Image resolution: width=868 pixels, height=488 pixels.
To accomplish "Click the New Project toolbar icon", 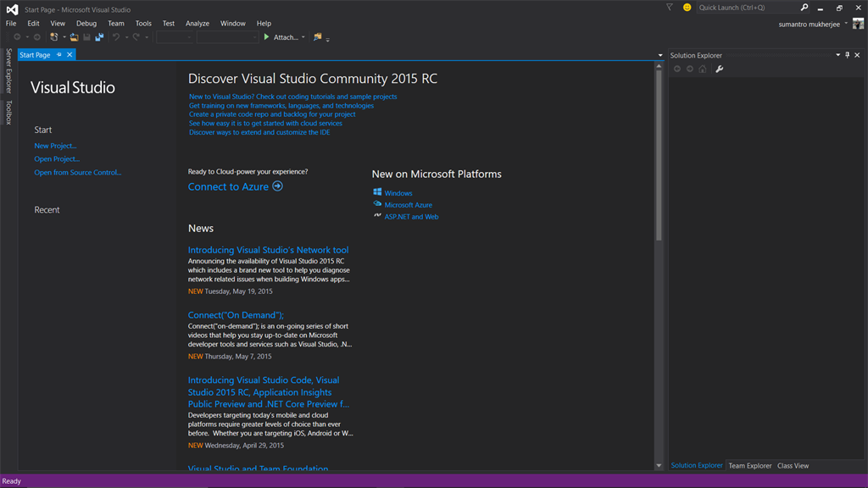I will click(54, 37).
